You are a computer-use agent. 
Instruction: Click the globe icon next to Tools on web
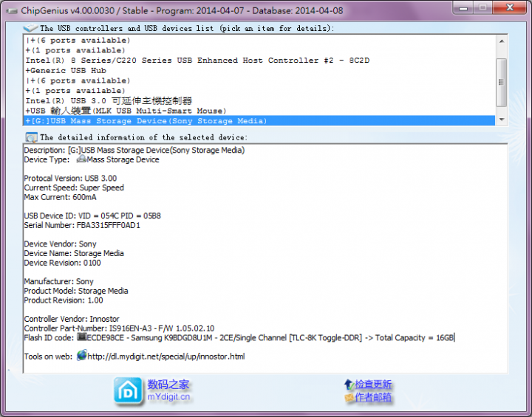click(x=82, y=356)
